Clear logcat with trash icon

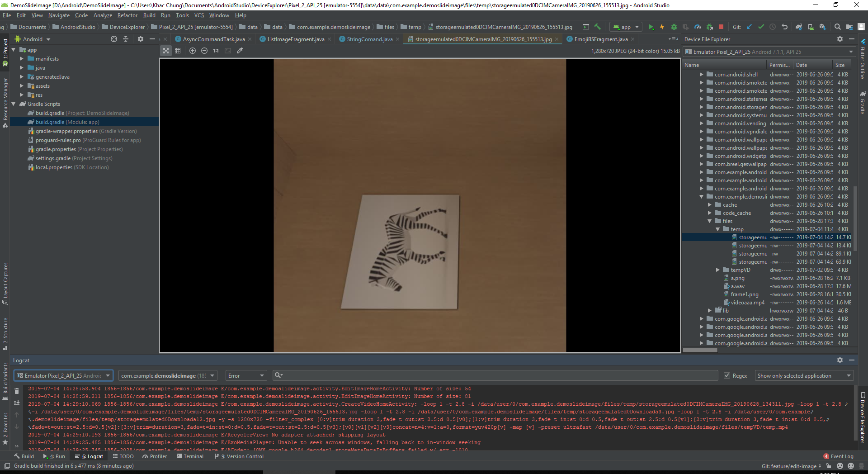coord(17,391)
